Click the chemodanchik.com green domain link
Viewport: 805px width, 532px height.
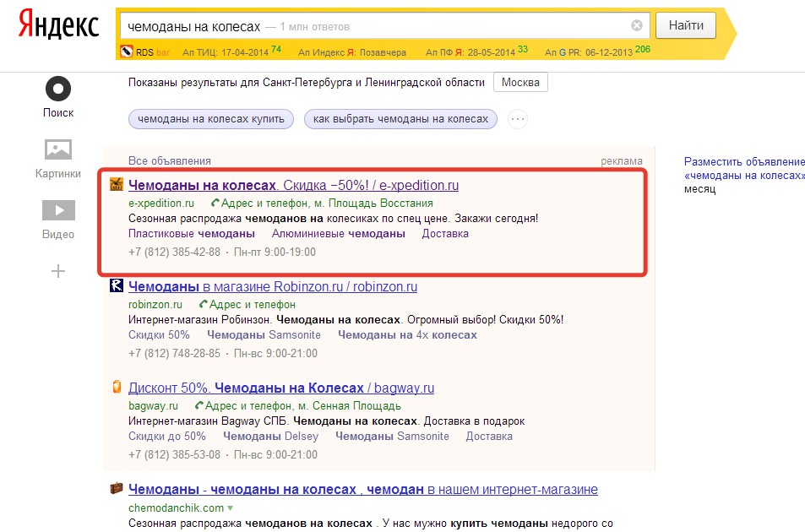[176, 508]
